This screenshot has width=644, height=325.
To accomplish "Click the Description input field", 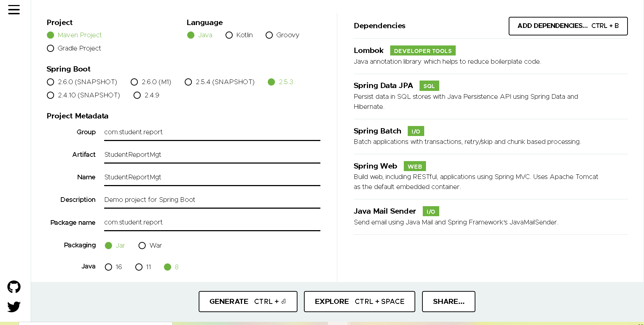I will (211, 199).
